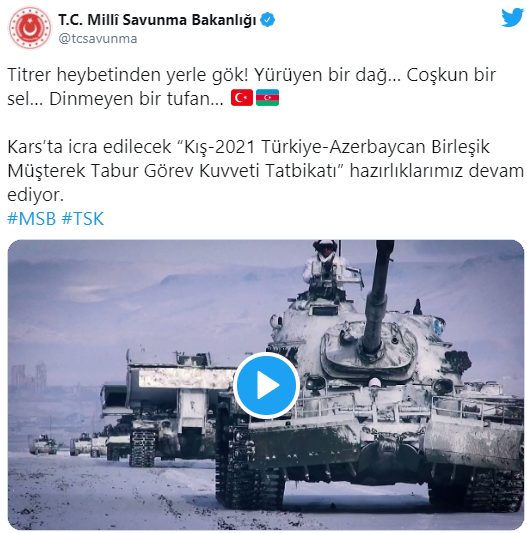This screenshot has height=533, width=527.
Task: Open the #TSK hashtag link
Action: 83,219
